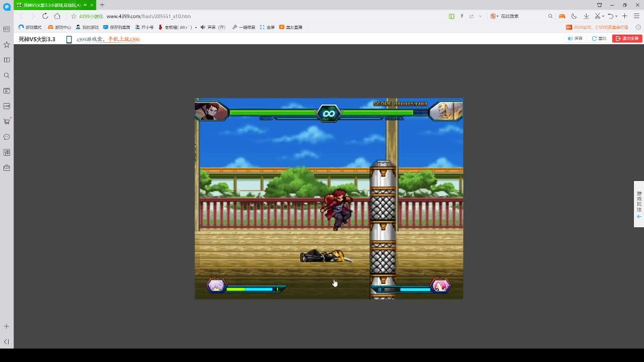
Task: Open the sidebar favorites star icon
Action: click(x=7, y=45)
